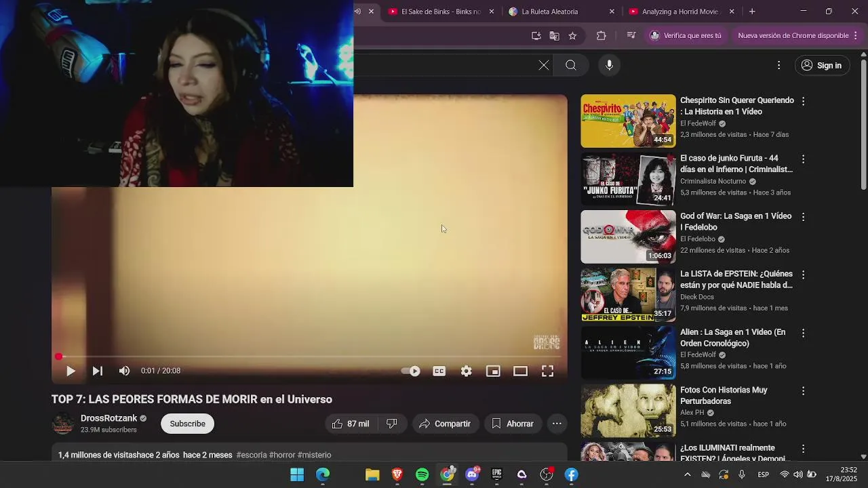Open options menu for EPSTEIN video
Image resolution: width=868 pixels, height=488 pixels.
click(x=803, y=274)
